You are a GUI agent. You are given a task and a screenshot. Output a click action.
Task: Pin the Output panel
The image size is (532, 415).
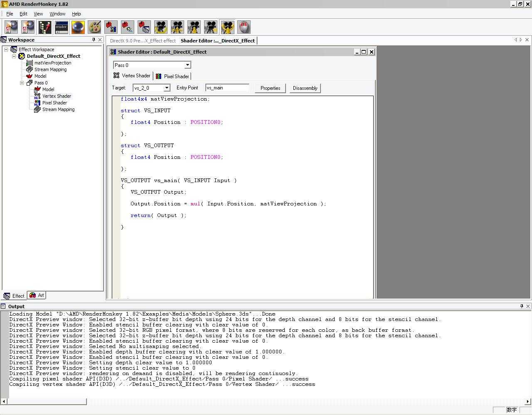(522, 306)
